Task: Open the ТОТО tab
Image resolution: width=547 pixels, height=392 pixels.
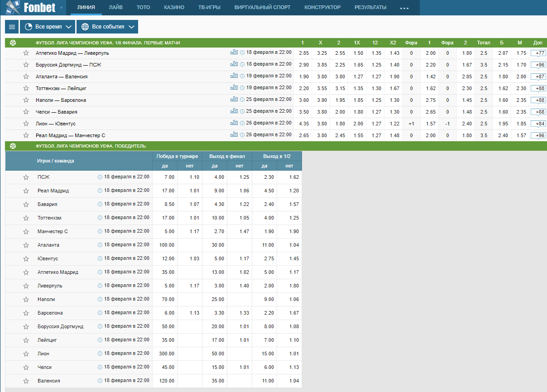Action: click(x=143, y=7)
